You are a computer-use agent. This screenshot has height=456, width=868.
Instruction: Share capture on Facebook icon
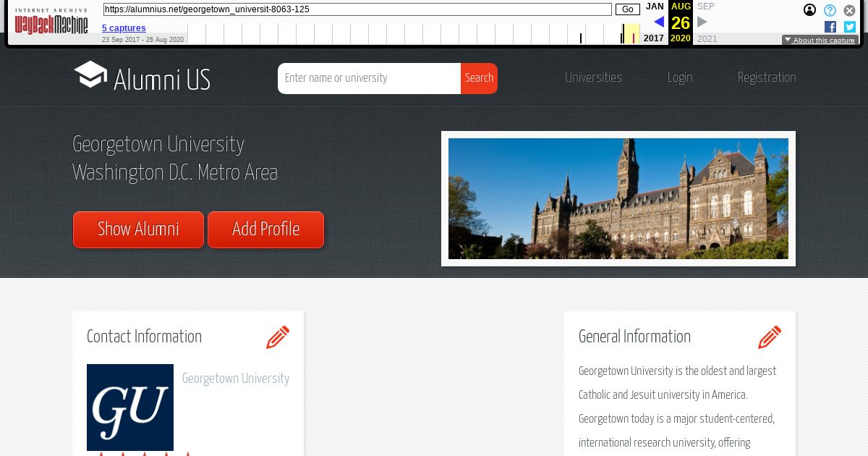coord(830,27)
